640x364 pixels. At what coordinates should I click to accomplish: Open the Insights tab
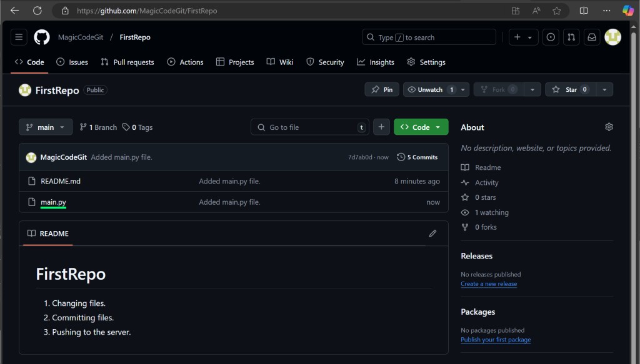pyautogui.click(x=376, y=62)
